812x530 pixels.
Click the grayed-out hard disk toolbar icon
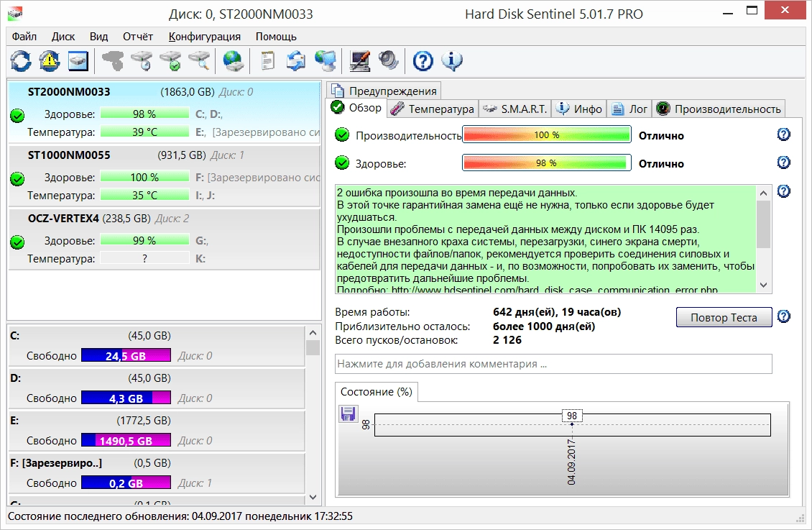point(112,61)
